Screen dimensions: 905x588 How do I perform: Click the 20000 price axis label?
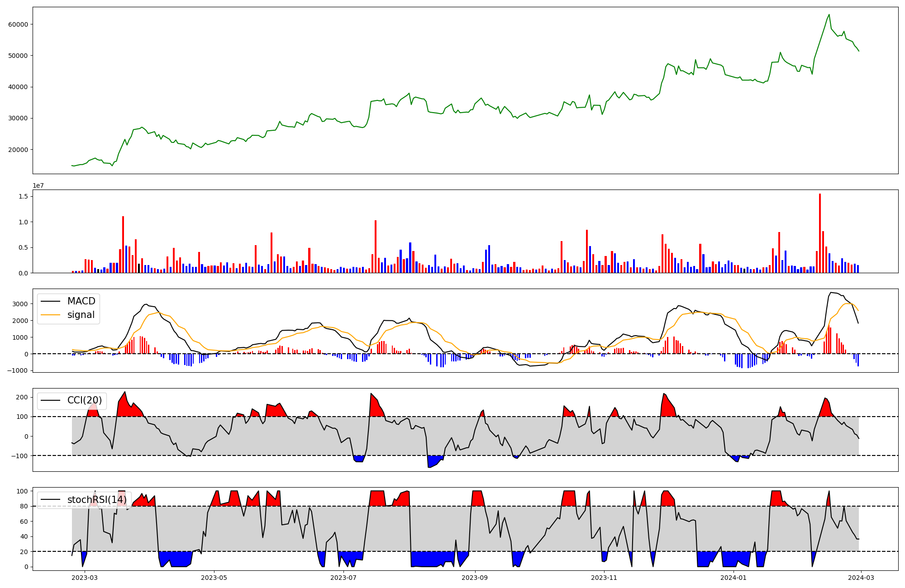pyautogui.click(x=18, y=150)
